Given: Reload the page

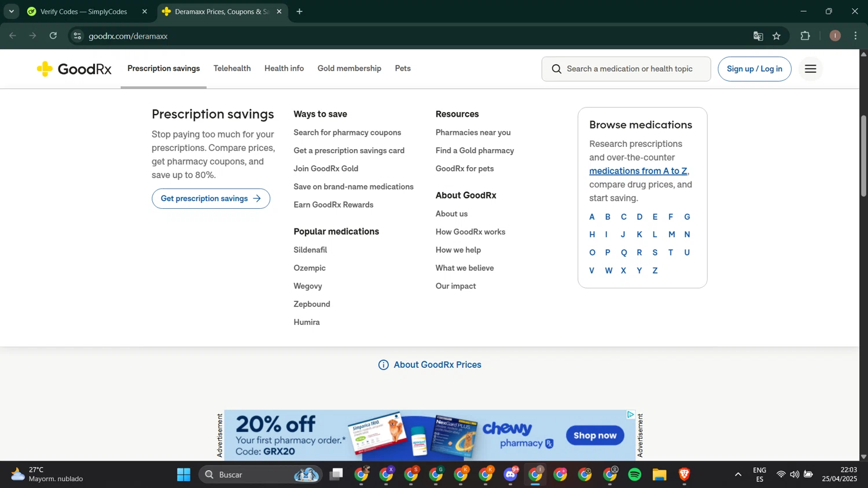Looking at the screenshot, I should coord(53,36).
